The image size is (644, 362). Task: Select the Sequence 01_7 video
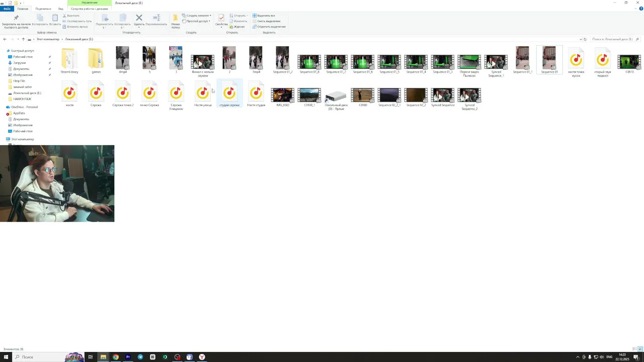point(336,64)
